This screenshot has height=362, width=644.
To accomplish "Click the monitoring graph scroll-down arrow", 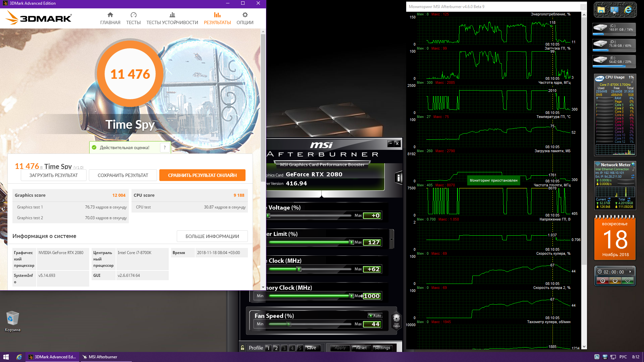I will click(584, 347).
